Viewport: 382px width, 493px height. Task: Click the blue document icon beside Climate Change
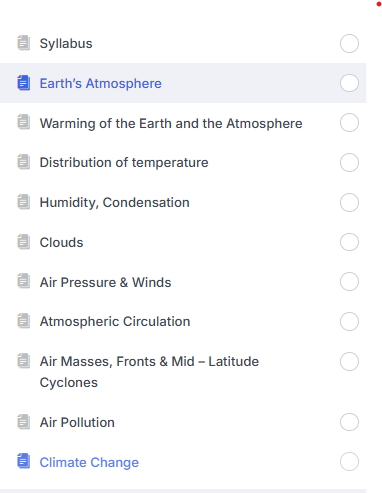pos(24,461)
